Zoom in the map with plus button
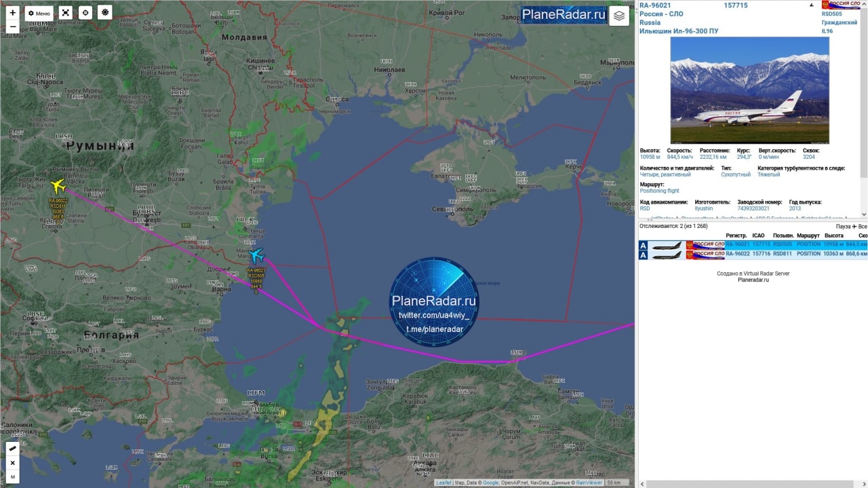Screen dimensions: 868x488 (13, 13)
